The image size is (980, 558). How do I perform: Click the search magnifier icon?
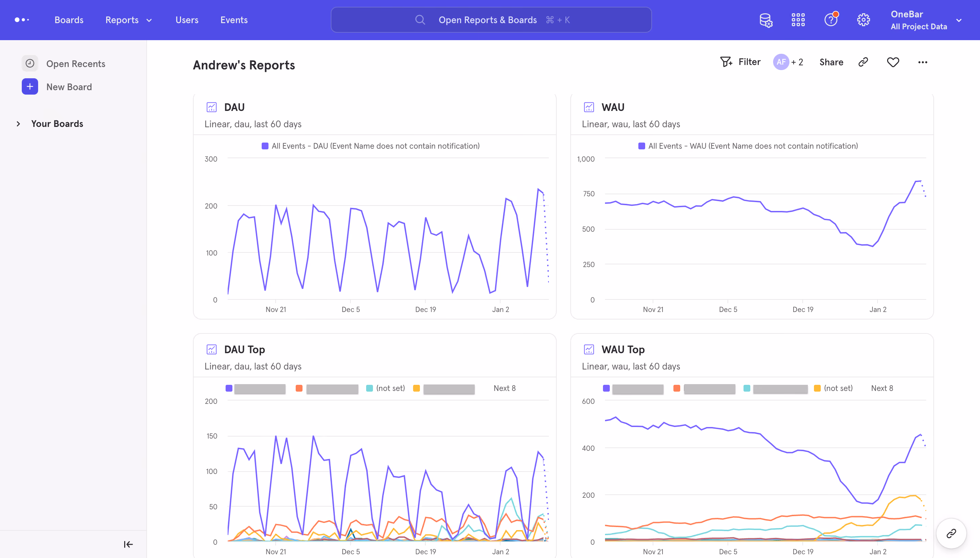[x=420, y=20]
